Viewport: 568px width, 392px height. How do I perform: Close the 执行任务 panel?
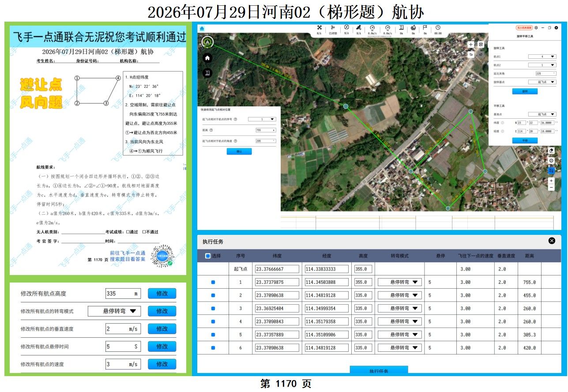pos(552,241)
